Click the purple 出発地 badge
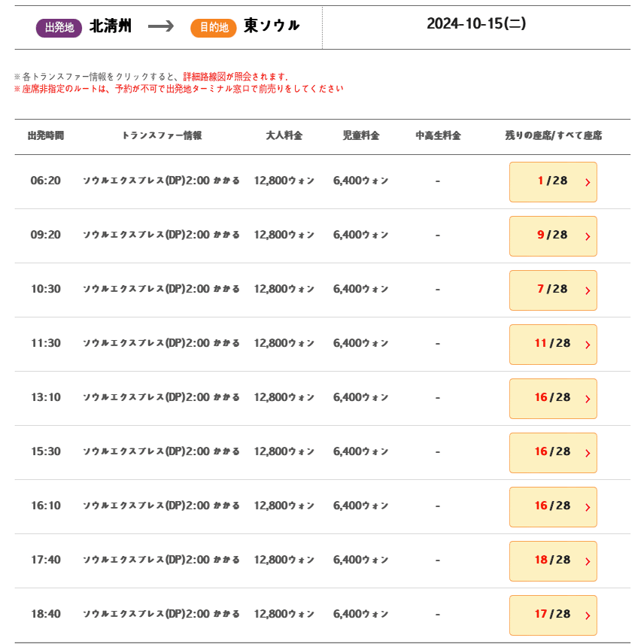The height and width of the screenshot is (644, 644). coord(59,28)
